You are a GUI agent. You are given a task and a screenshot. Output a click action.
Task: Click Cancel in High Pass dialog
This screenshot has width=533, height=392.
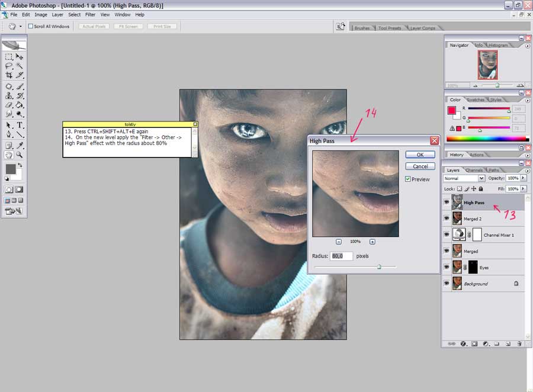[x=420, y=166]
